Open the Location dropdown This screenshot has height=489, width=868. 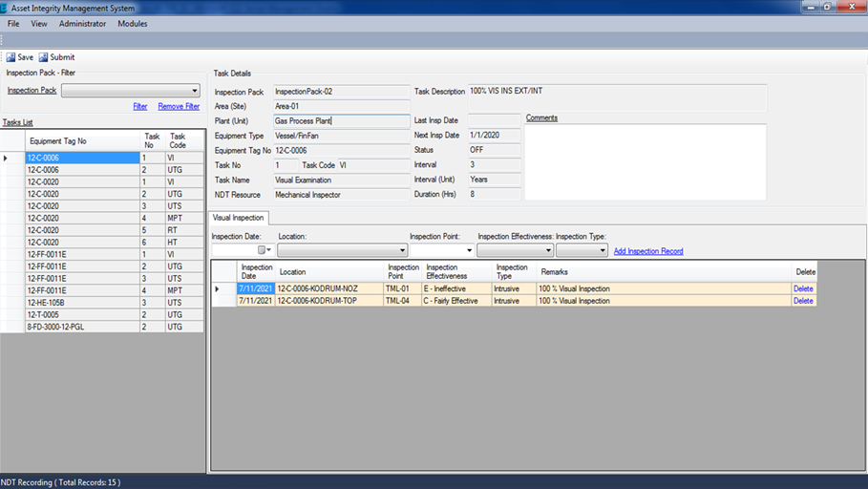(402, 250)
